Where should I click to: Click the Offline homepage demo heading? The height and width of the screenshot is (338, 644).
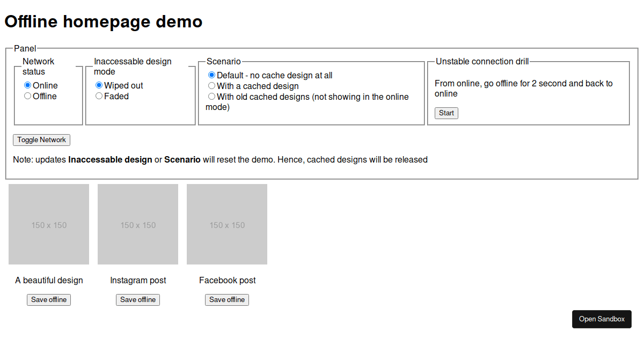tap(104, 21)
